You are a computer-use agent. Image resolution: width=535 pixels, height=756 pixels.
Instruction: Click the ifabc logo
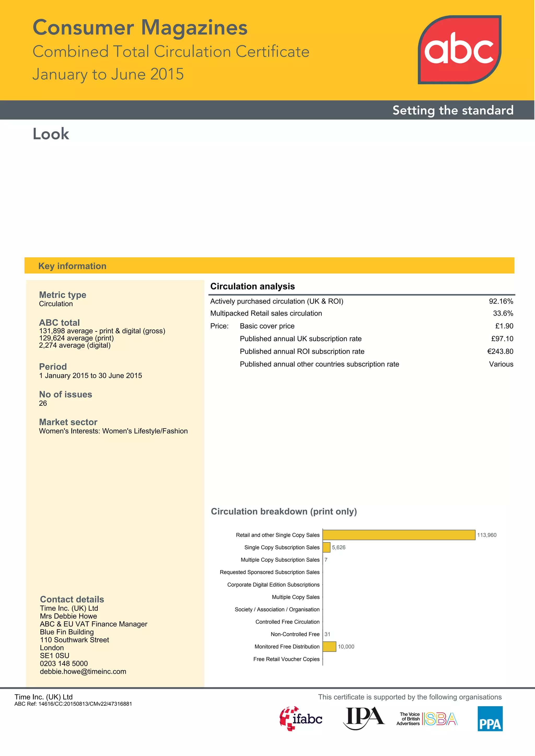pyautogui.click(x=300, y=718)
